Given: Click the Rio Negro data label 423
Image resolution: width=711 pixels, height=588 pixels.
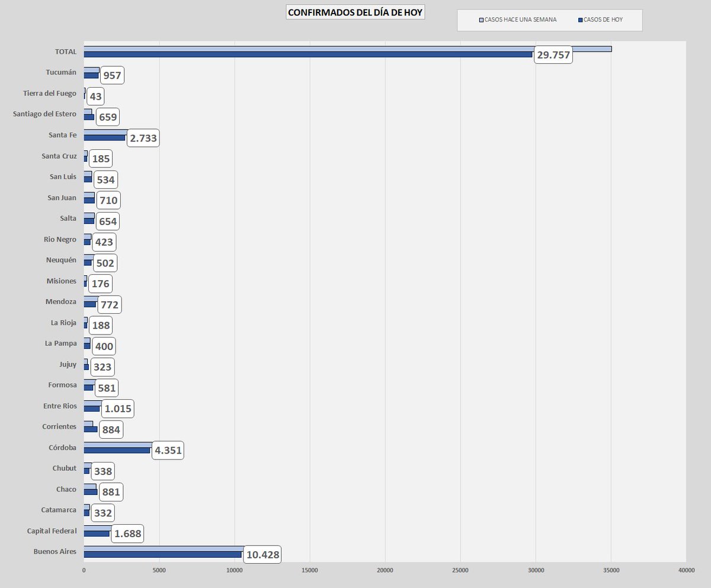Looking at the screenshot, I should (x=104, y=242).
